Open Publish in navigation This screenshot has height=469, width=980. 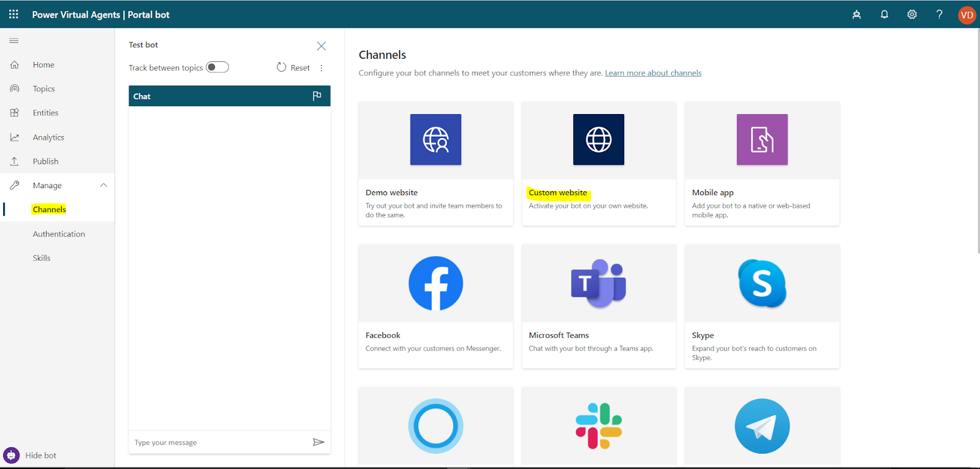[x=46, y=161]
